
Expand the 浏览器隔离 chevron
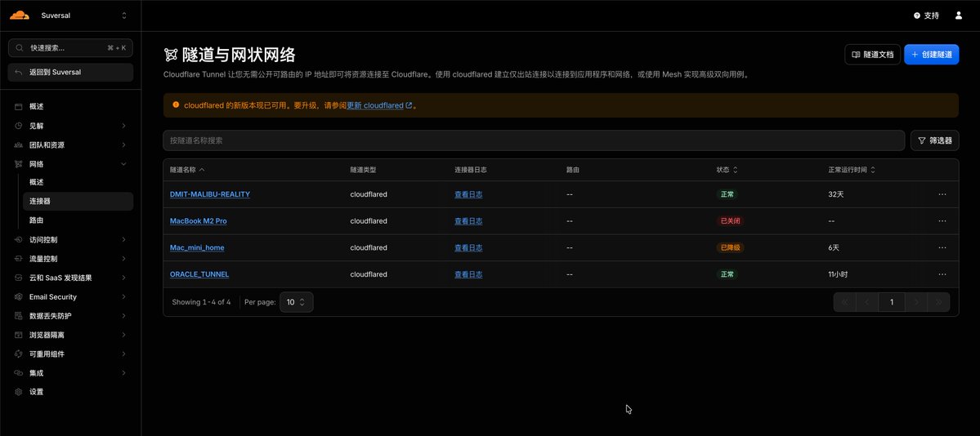pyautogui.click(x=123, y=335)
